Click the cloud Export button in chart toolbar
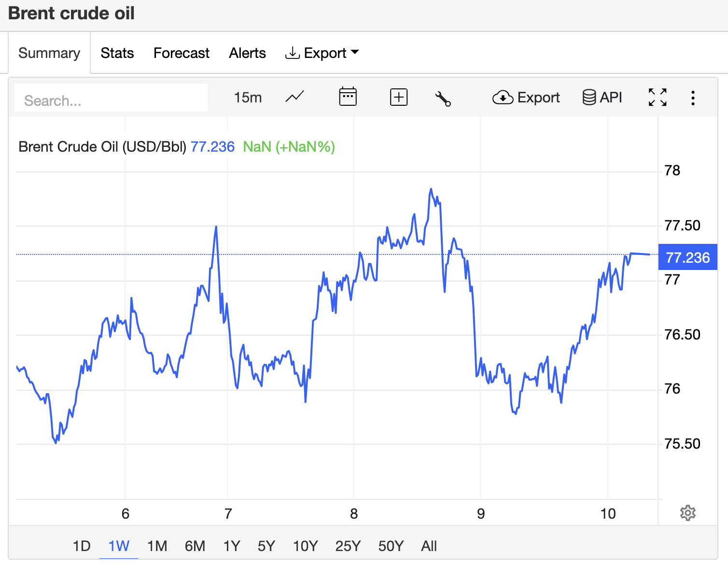The height and width of the screenshot is (566, 728). tap(526, 98)
